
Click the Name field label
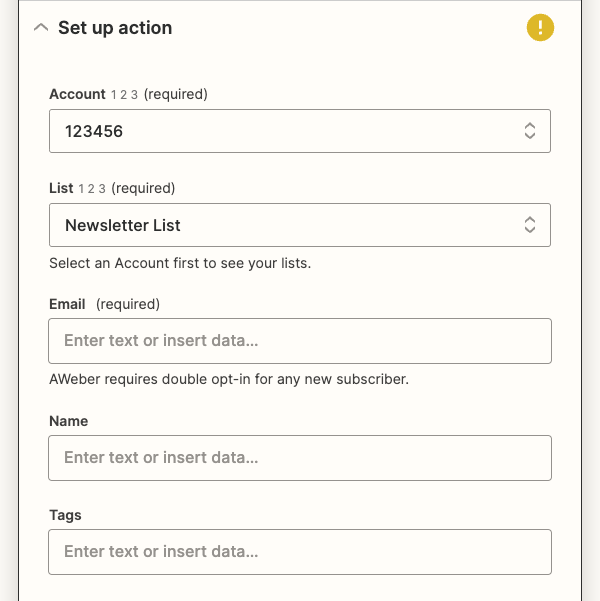(69, 421)
